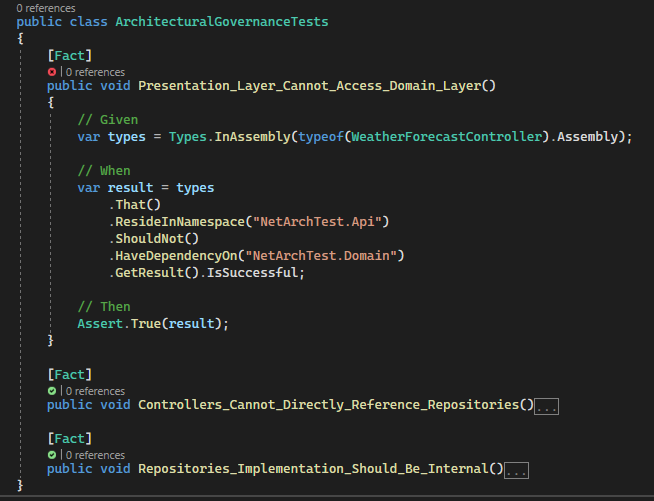Expand collapsed body of Repositories_Implementation_Should_Be_Internal
654x501 pixels.
(x=516, y=470)
